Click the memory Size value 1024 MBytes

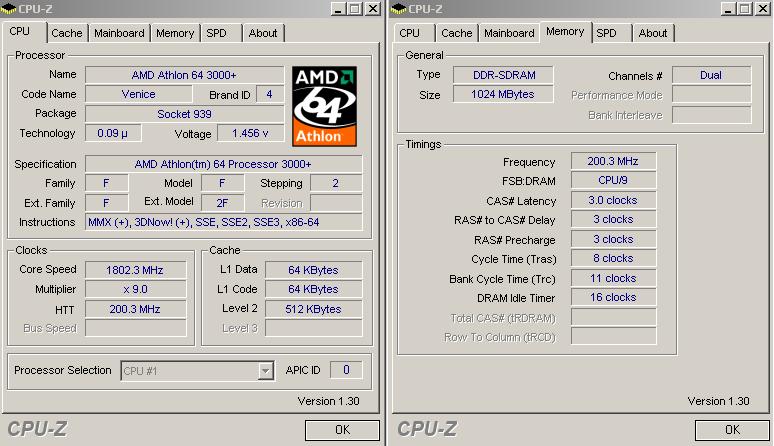click(503, 94)
